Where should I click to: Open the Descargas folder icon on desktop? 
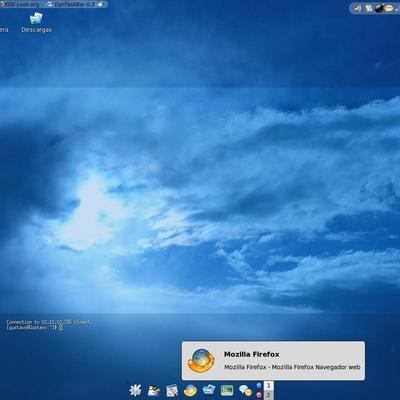(x=36, y=23)
